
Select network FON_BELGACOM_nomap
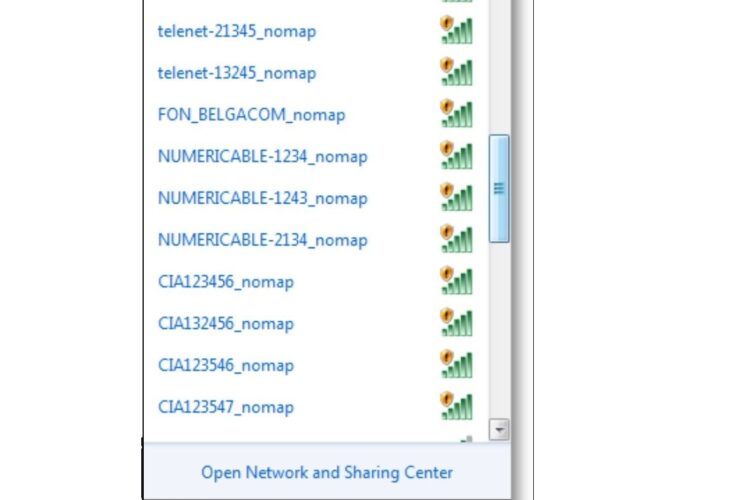(x=252, y=115)
